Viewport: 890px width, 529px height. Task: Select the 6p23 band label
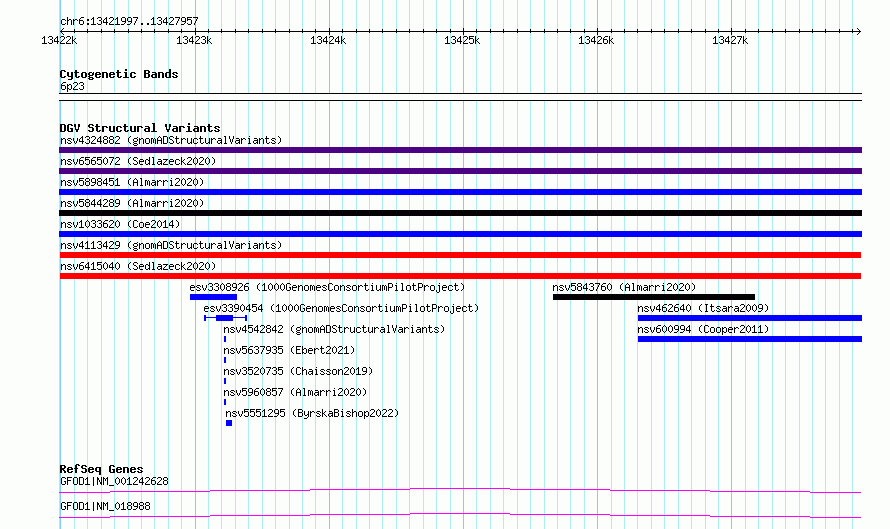click(72, 86)
